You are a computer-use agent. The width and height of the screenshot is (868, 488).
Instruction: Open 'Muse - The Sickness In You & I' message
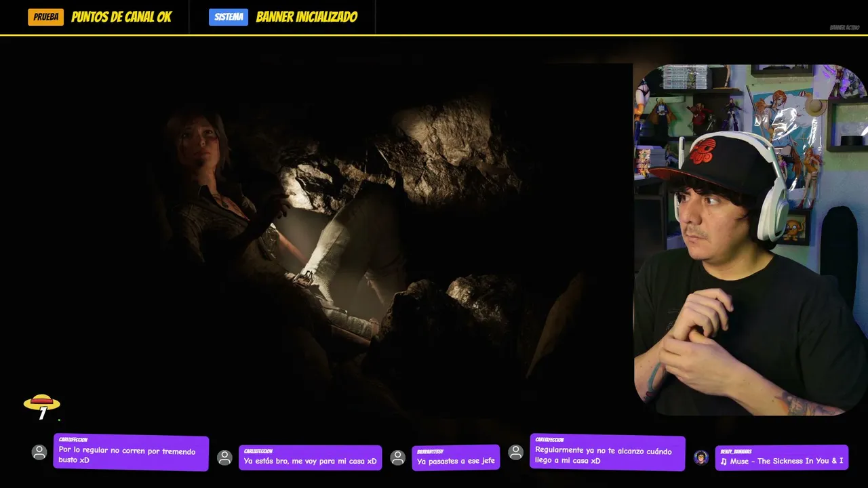click(782, 457)
